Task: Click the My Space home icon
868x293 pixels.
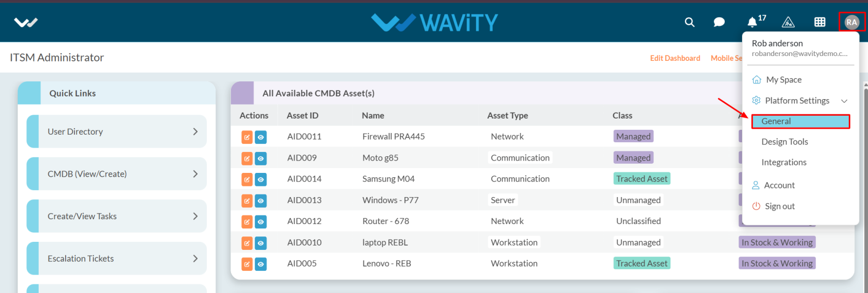Action: (x=757, y=80)
